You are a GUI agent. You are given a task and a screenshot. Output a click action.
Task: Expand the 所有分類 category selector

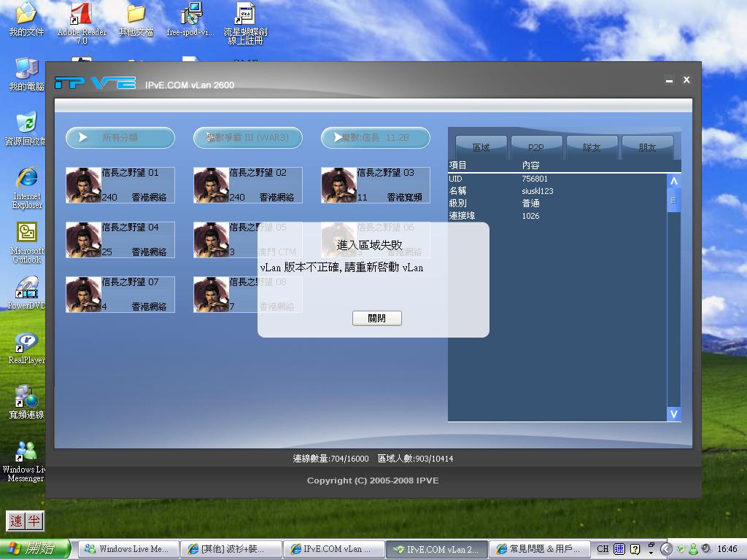point(120,137)
